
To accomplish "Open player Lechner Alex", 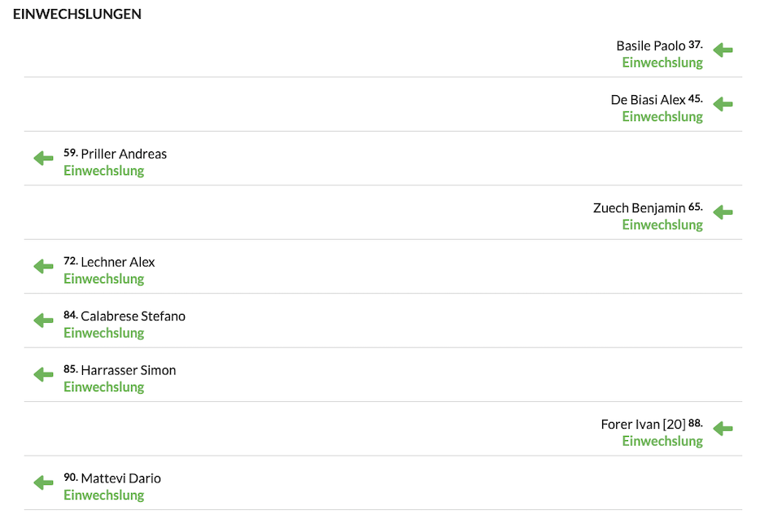I will 118,262.
